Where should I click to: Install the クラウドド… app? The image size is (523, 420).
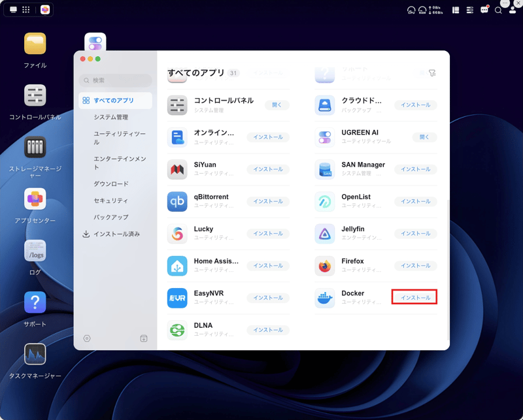(415, 105)
